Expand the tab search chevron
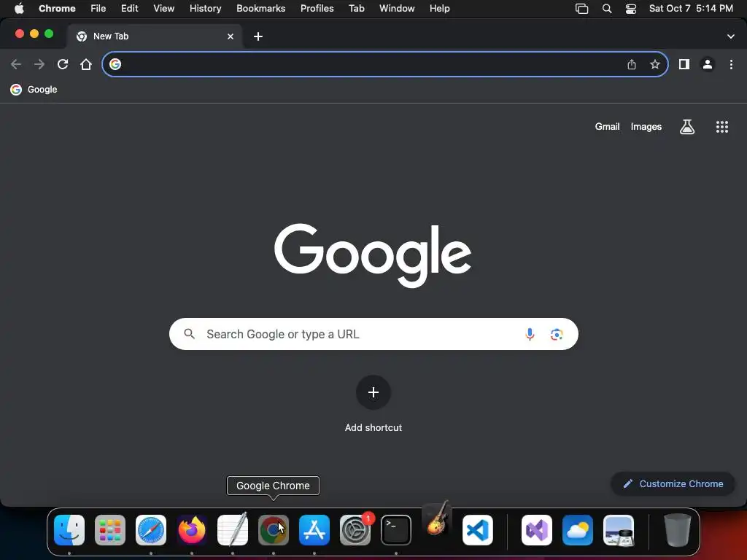Viewport: 747px width, 560px height. pos(731,36)
